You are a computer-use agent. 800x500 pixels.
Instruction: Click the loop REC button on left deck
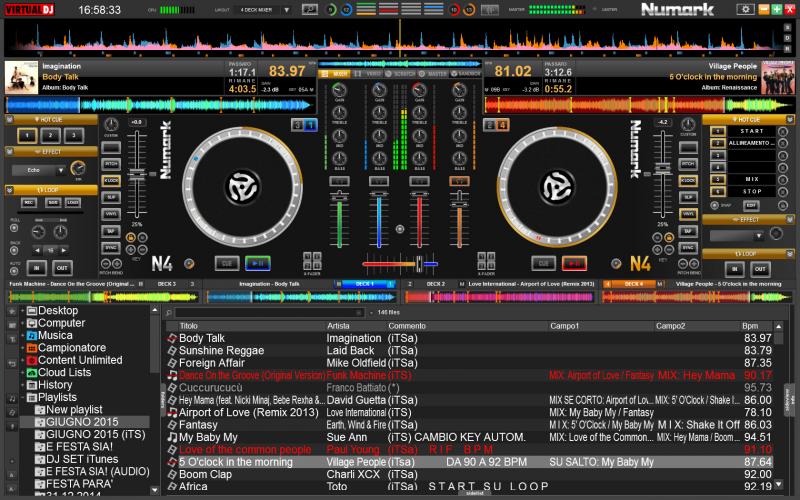click(30, 203)
